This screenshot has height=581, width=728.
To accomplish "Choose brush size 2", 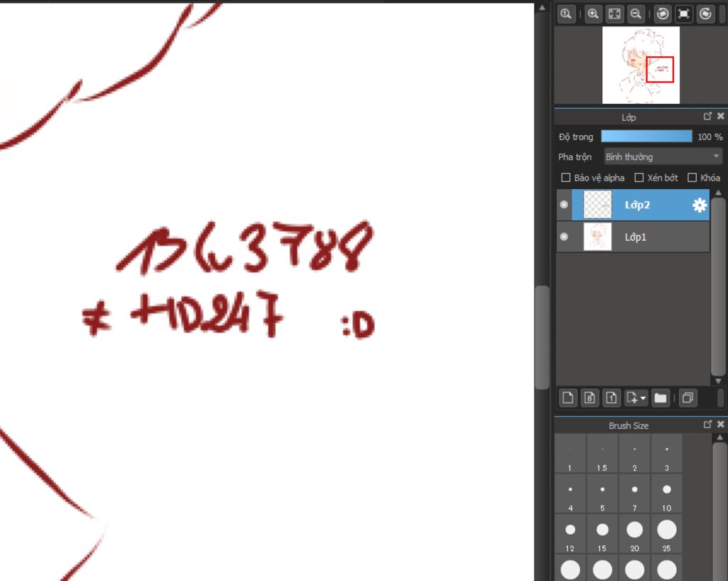I will 635,454.
